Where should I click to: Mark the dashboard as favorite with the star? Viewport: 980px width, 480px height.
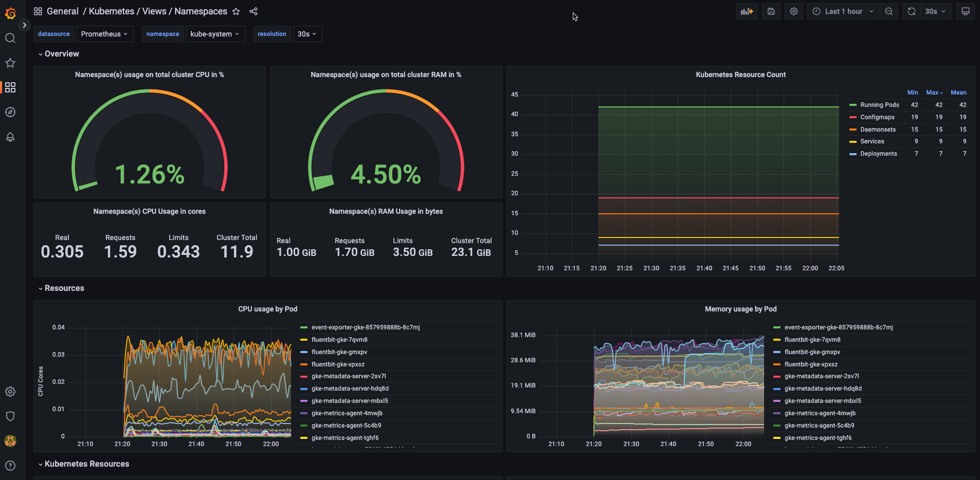click(x=236, y=11)
